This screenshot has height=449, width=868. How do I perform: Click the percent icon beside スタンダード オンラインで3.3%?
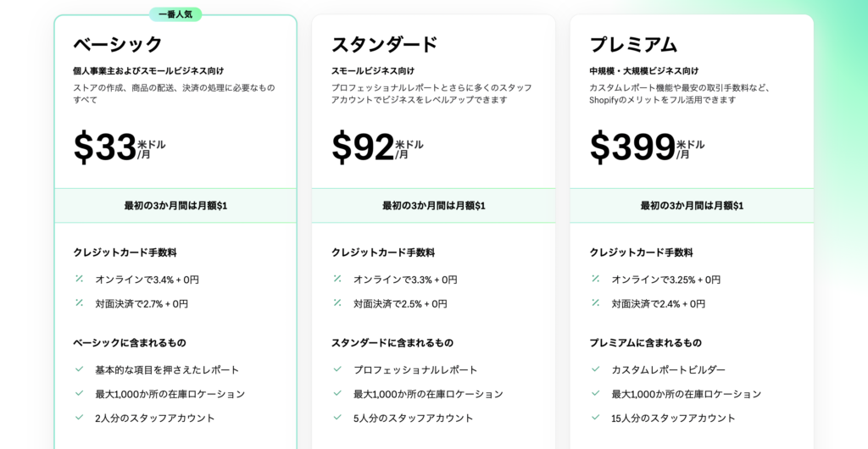337,279
